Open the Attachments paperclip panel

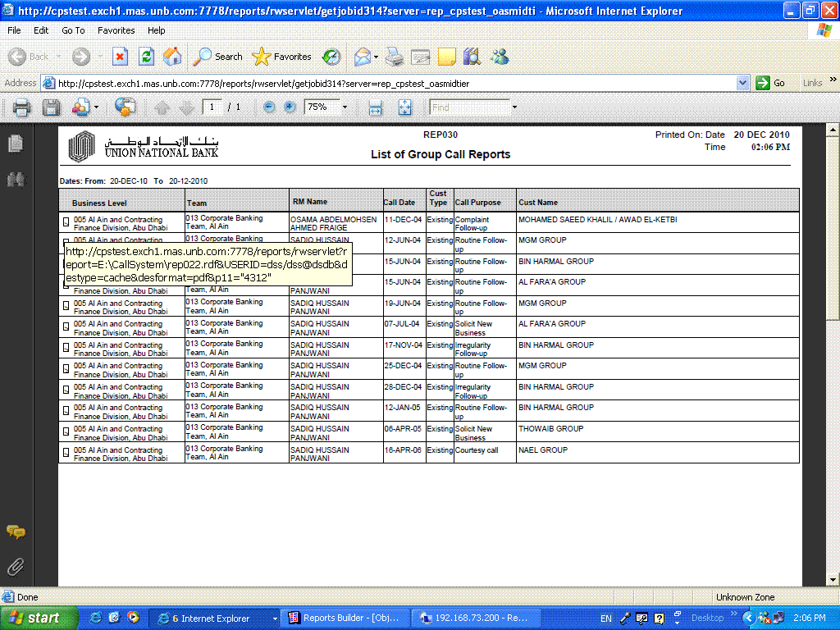click(15, 567)
